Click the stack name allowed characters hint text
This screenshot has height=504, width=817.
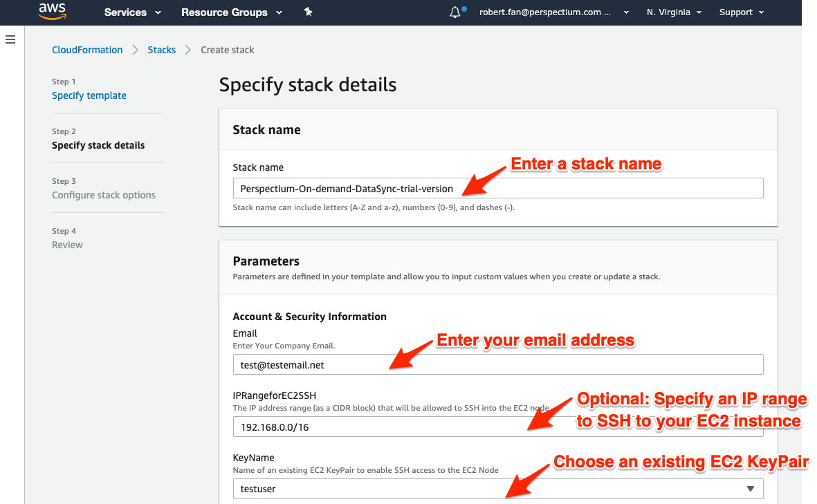374,207
